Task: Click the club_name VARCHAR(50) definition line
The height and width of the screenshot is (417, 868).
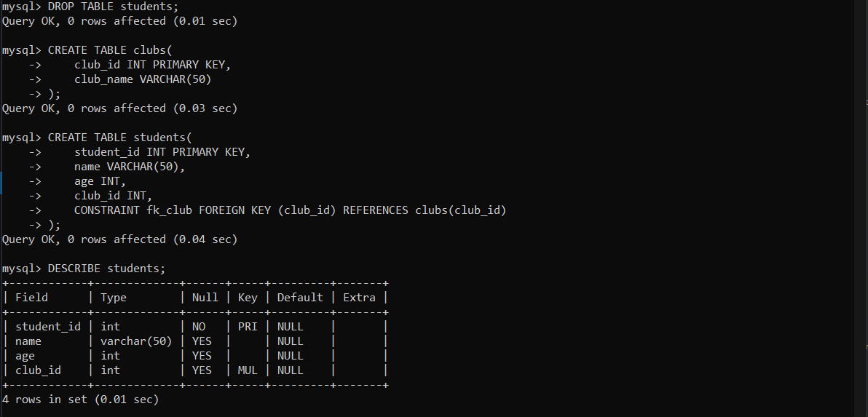Action: point(143,79)
